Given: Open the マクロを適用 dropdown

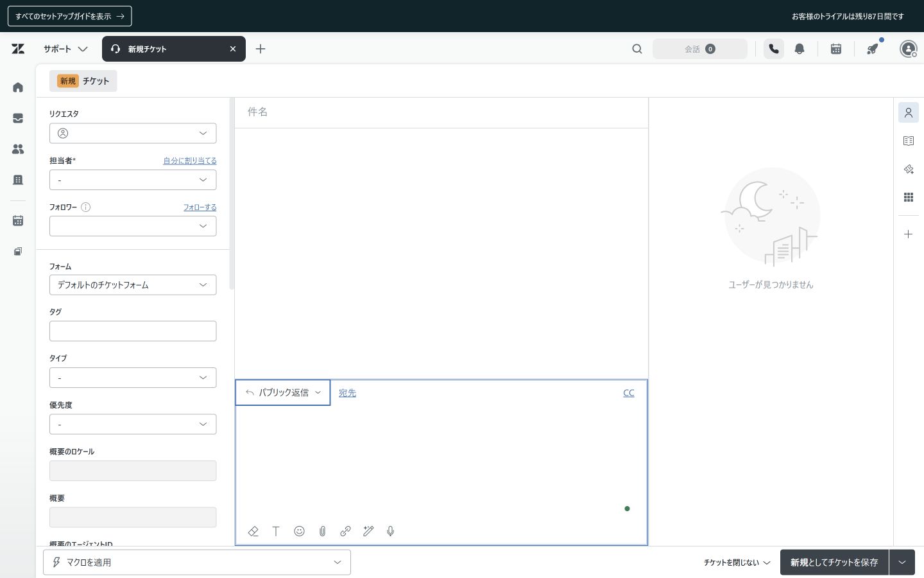Looking at the screenshot, I should pyautogui.click(x=197, y=563).
